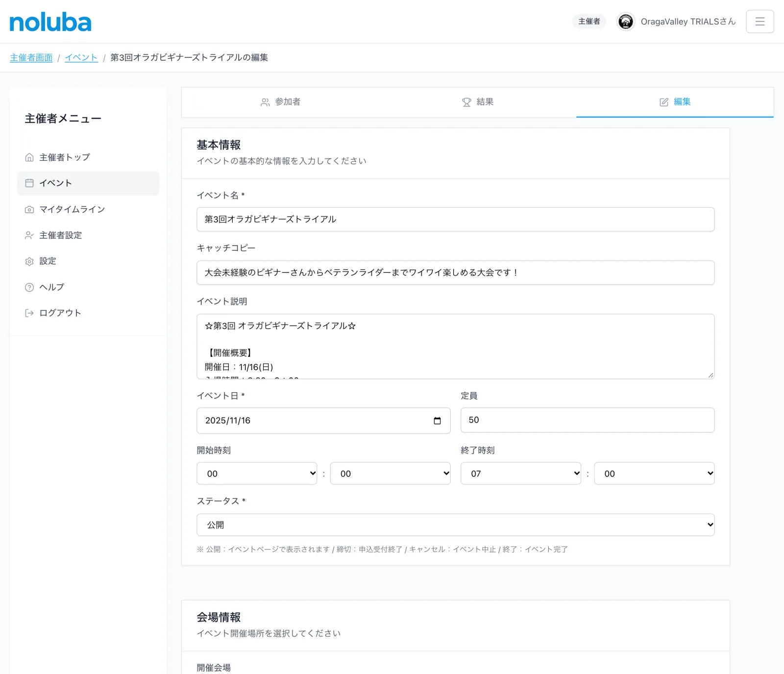Open マイタイムライン in the sidebar menu
The width and height of the screenshot is (784, 674).
[88, 209]
